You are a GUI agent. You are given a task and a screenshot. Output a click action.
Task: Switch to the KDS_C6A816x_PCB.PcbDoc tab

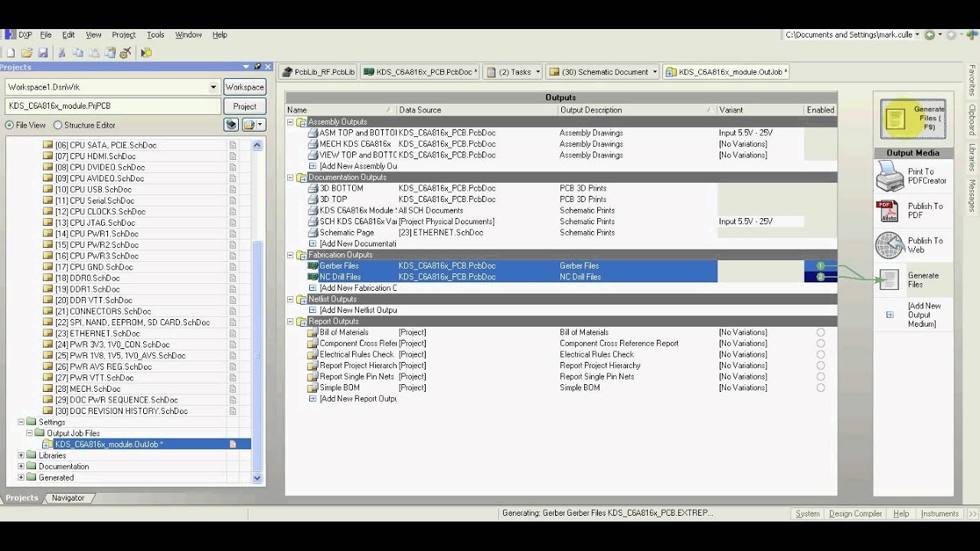[x=420, y=72]
